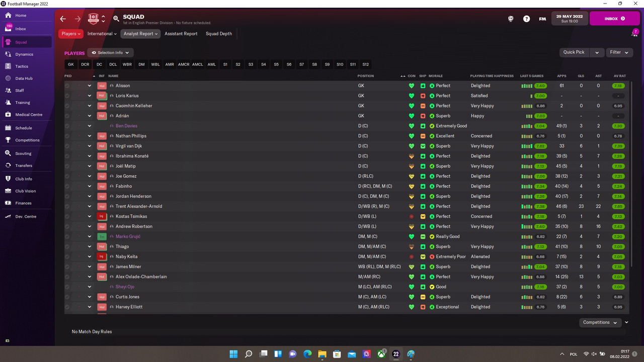This screenshot has width=644, height=362.
Task: Open Dev. Centre in the sidebar
Action: 26,217
